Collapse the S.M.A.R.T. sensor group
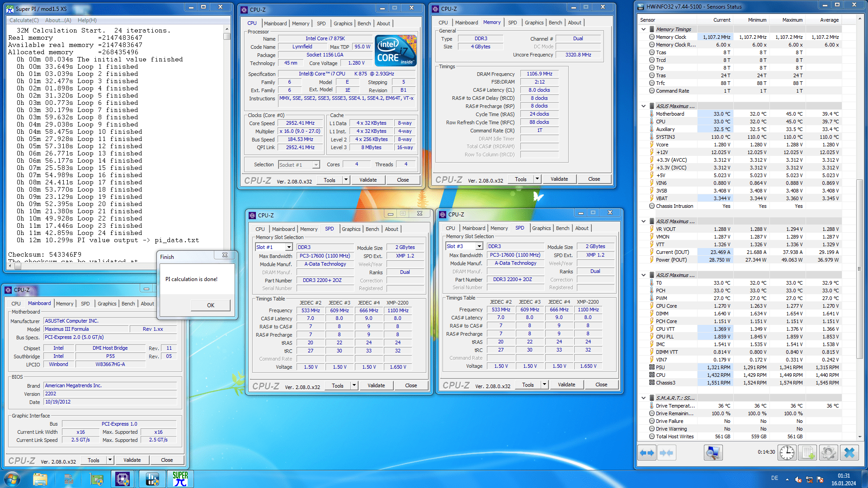 643,398
